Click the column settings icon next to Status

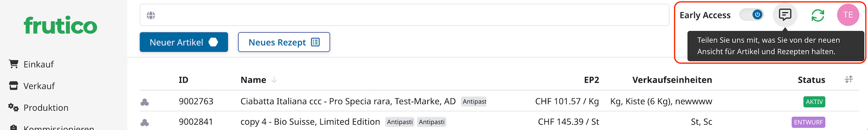848,79
